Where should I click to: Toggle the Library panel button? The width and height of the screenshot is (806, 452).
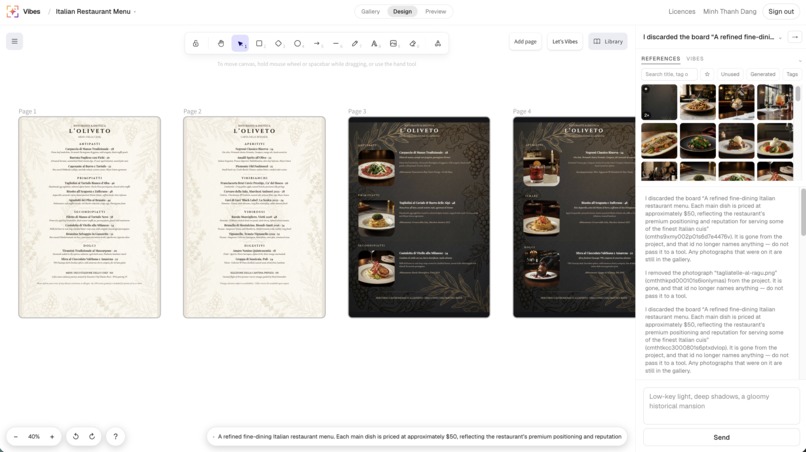click(608, 42)
